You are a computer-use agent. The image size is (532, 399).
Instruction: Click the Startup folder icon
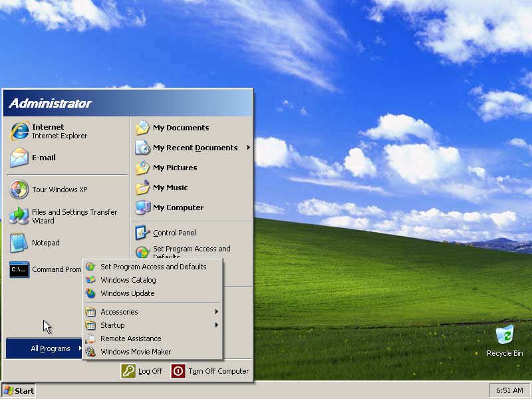pos(90,325)
